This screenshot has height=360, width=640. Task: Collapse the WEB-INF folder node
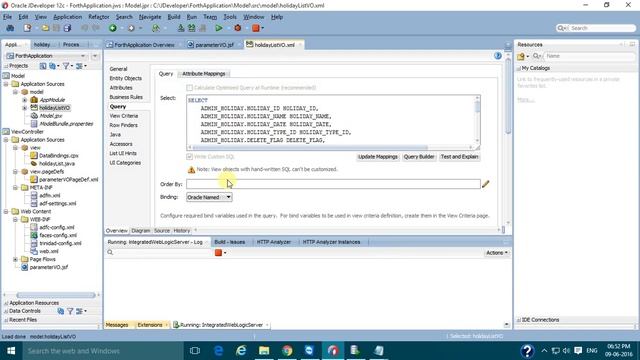coord(16,219)
